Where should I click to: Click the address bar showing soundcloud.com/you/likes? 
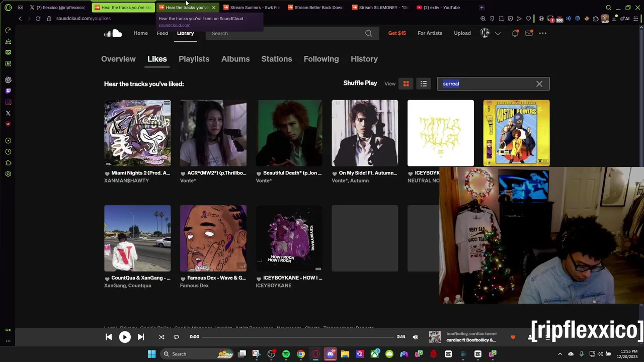pos(84,19)
